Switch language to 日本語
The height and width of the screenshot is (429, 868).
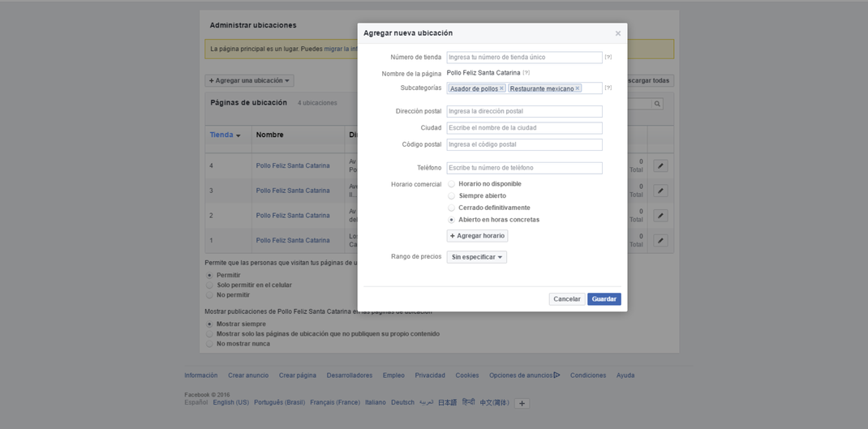[447, 402]
